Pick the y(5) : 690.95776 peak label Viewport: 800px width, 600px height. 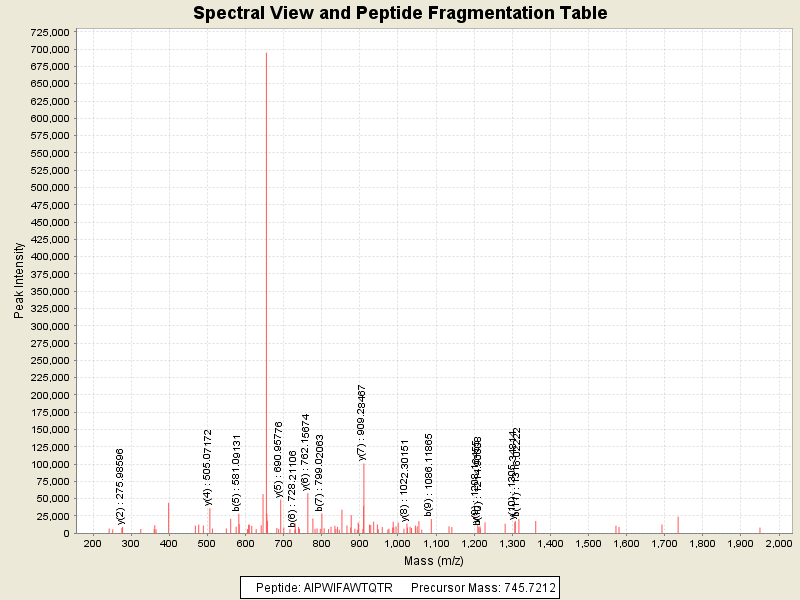coord(279,459)
